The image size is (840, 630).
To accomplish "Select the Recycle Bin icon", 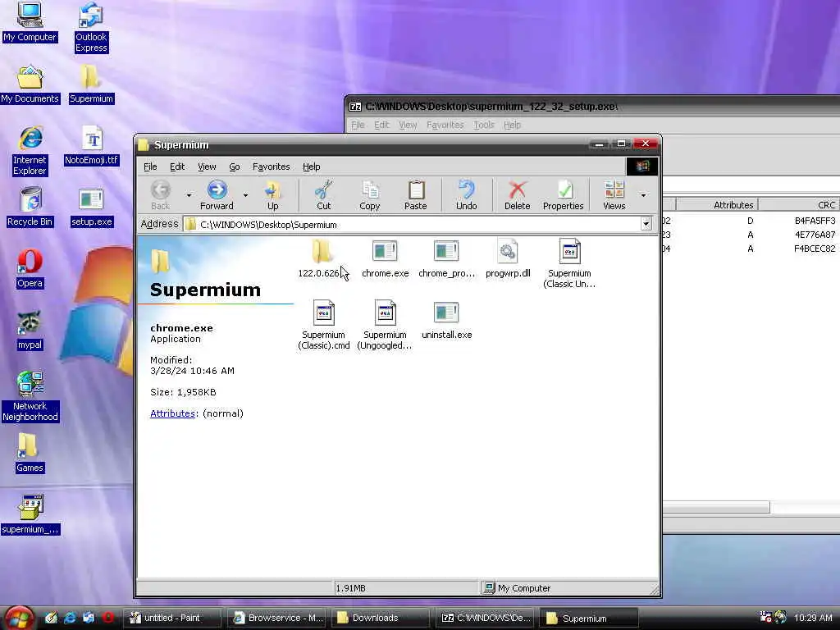I will (x=30, y=208).
